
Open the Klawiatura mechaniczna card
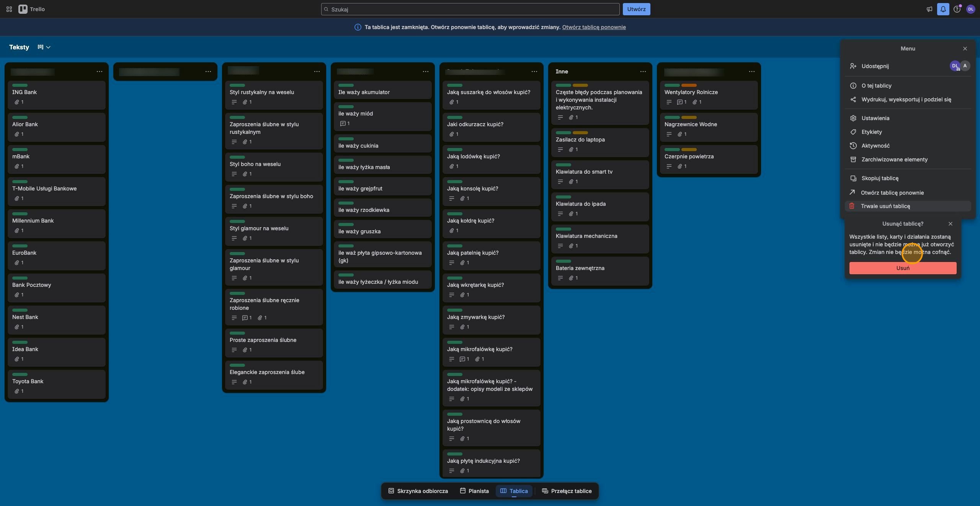click(x=600, y=239)
